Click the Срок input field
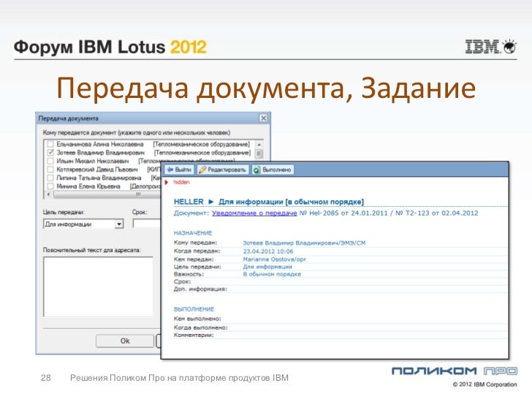The image size is (532, 399). coord(147,224)
